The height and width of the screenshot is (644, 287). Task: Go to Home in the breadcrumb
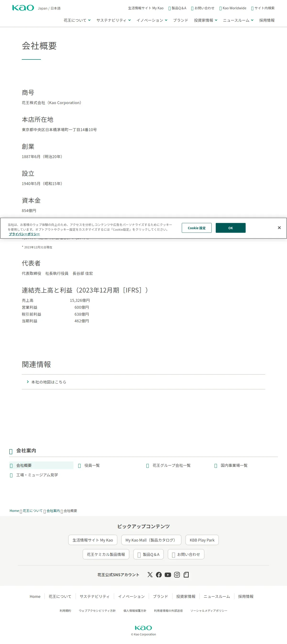[14, 511]
